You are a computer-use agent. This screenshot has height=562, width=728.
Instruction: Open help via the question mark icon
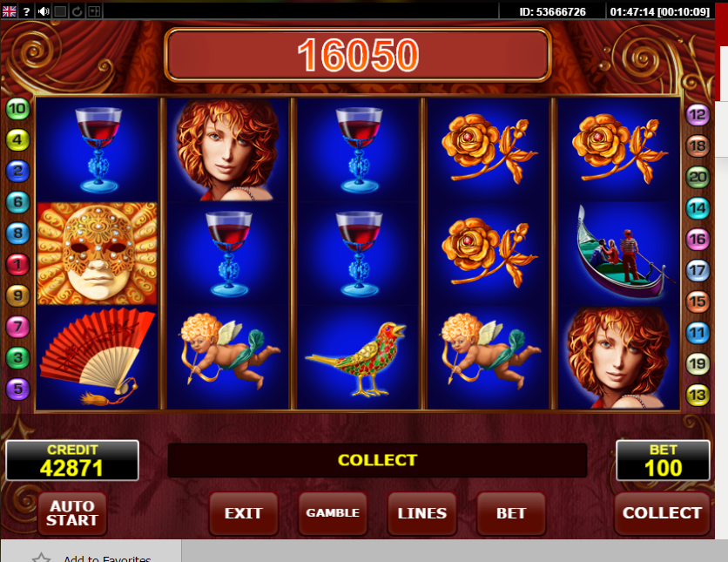point(26,11)
